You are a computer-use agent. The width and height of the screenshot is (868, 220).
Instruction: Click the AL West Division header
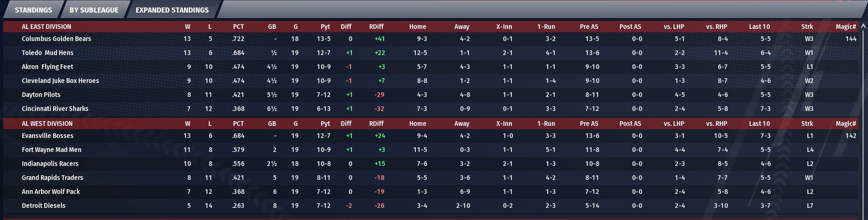coord(47,124)
